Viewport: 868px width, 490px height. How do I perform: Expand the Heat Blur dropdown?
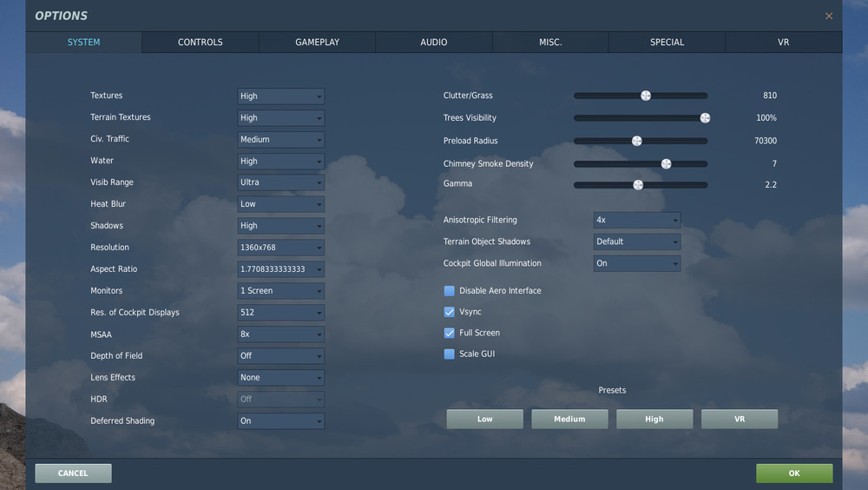pyautogui.click(x=280, y=204)
